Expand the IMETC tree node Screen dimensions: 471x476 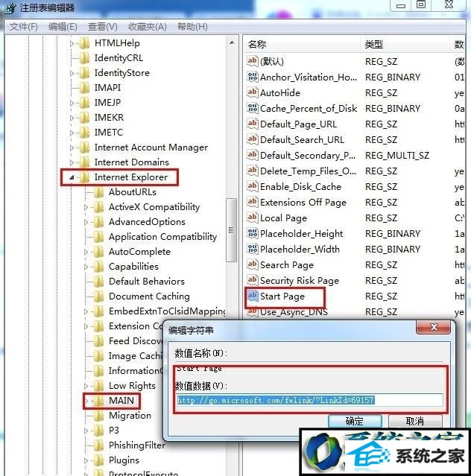(72, 133)
